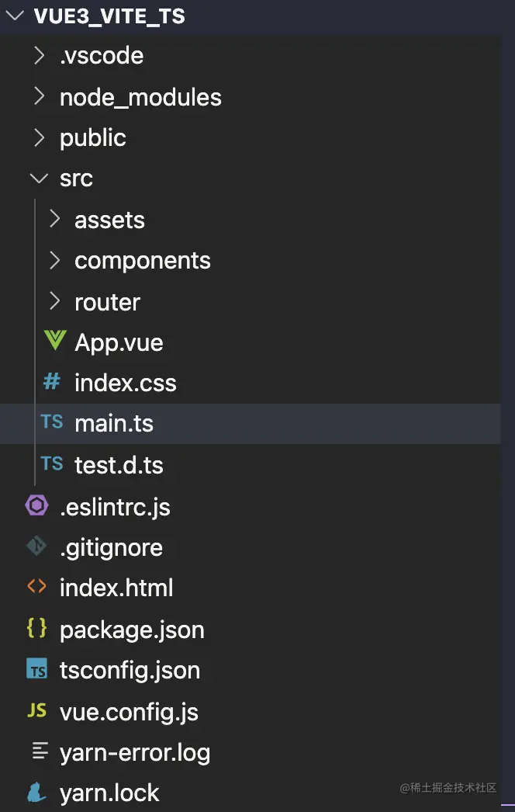Image resolution: width=515 pixels, height=812 pixels.
Task: Select the assets folder name
Action: tap(109, 220)
